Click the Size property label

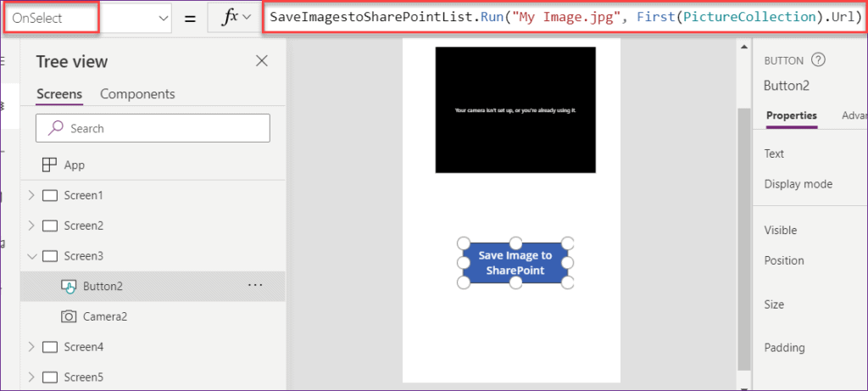pyautogui.click(x=774, y=304)
